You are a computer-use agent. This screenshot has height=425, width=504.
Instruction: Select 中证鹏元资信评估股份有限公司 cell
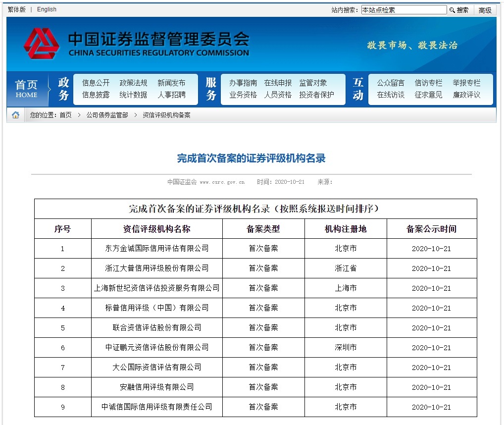pos(156,347)
